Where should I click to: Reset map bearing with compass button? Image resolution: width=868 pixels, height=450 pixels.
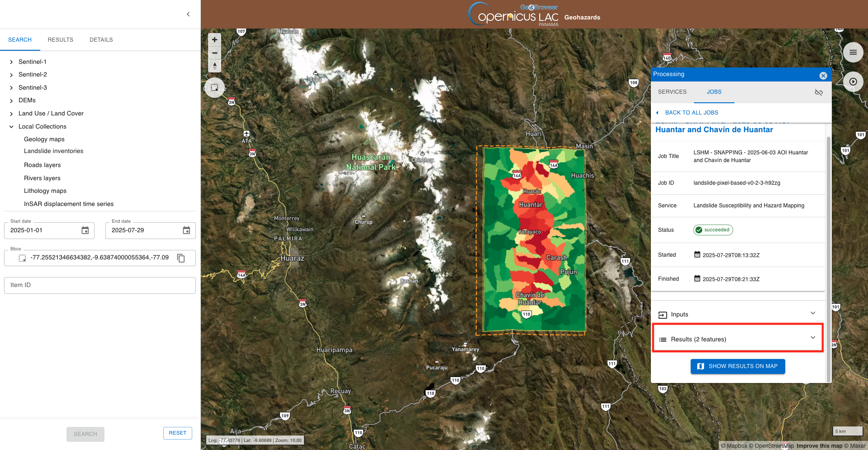[x=214, y=66]
